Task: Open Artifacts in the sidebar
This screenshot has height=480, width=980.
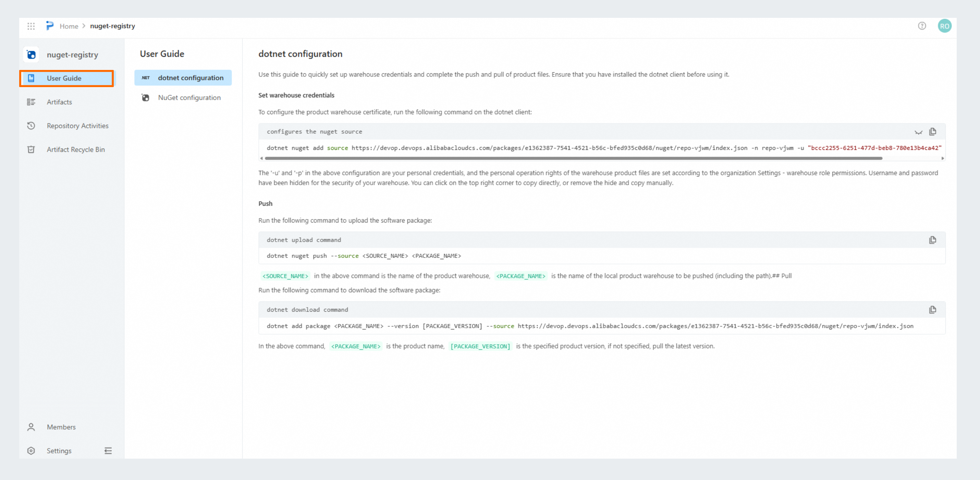Action: coord(59,102)
